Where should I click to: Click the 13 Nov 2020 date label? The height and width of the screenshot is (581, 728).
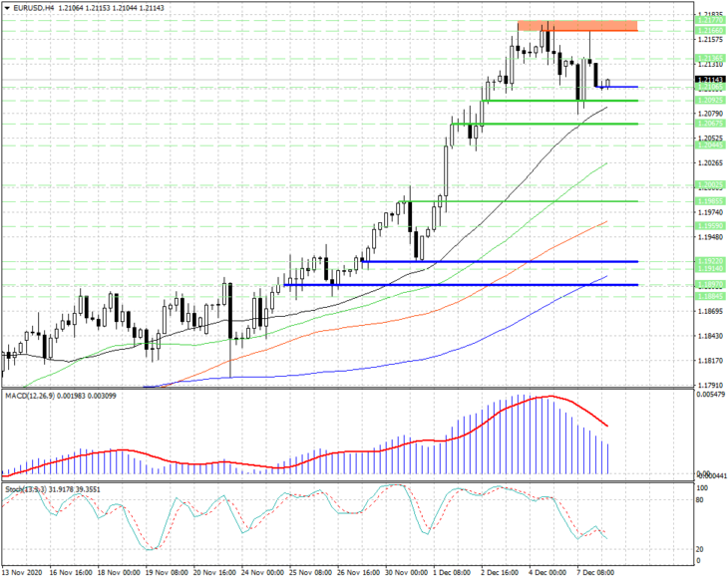coord(22,572)
